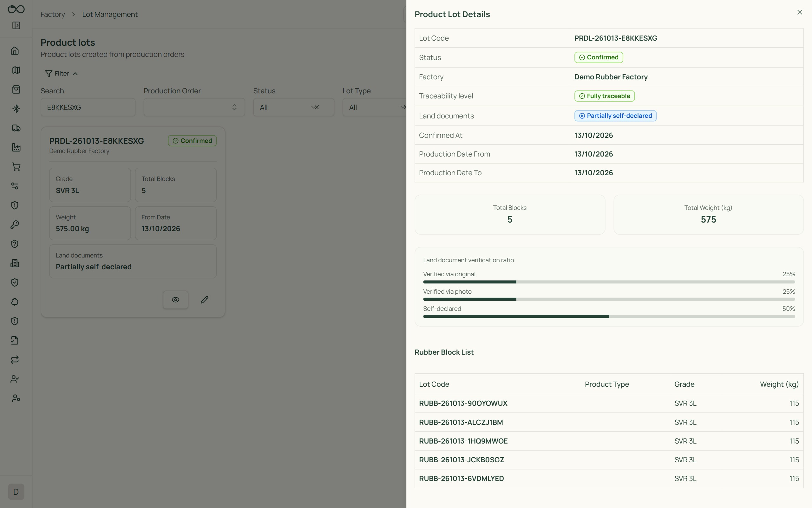The image size is (812, 508).
Task: Click the Confirmed status badge in details
Action: (x=599, y=57)
